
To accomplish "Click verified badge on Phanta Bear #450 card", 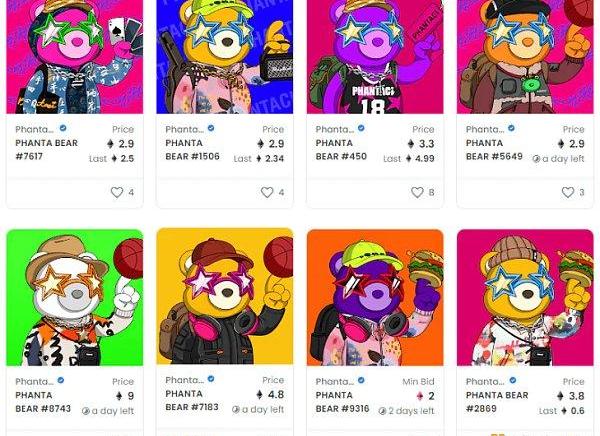I will 361,128.
